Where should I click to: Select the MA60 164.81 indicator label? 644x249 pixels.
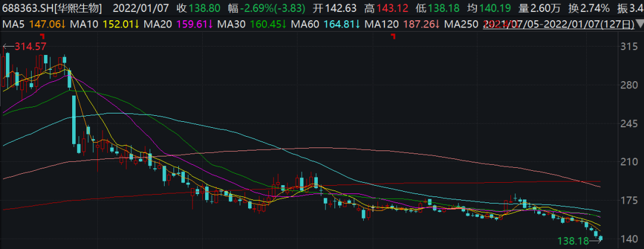[x=326, y=24]
